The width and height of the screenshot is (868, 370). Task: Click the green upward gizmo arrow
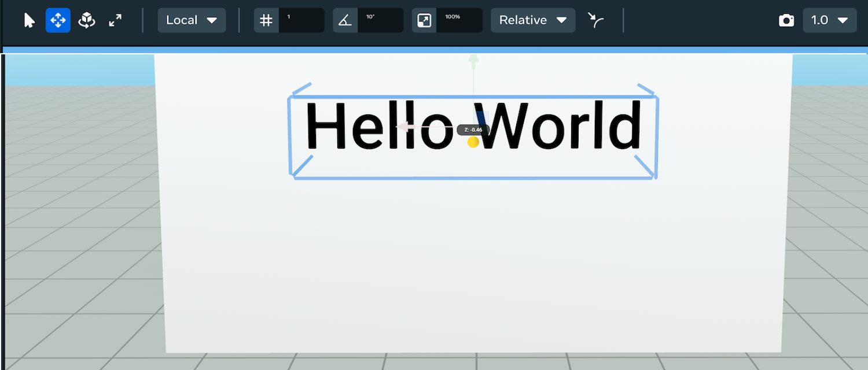[x=473, y=60]
